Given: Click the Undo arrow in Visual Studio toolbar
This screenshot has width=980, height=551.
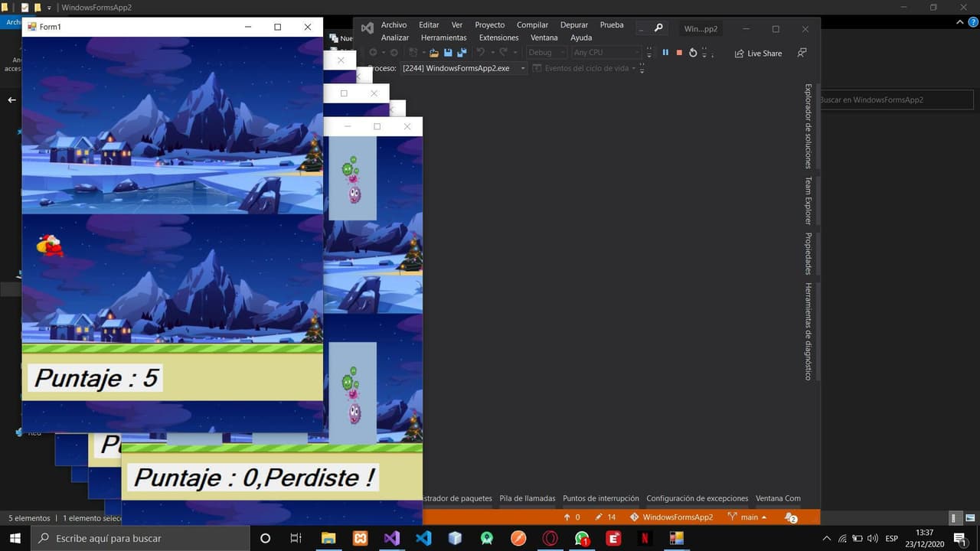Looking at the screenshot, I should [481, 53].
